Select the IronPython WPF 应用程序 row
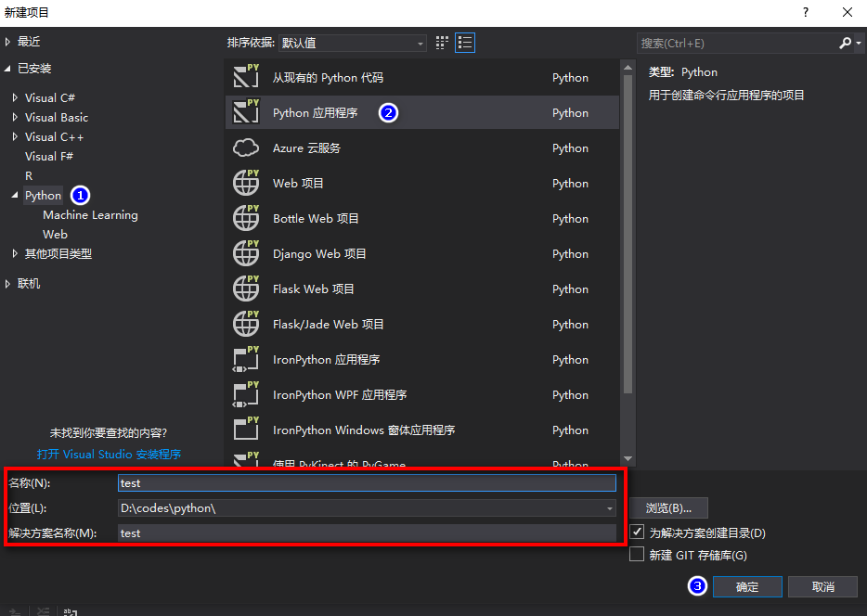Viewport: 867px width, 616px height. [421, 395]
